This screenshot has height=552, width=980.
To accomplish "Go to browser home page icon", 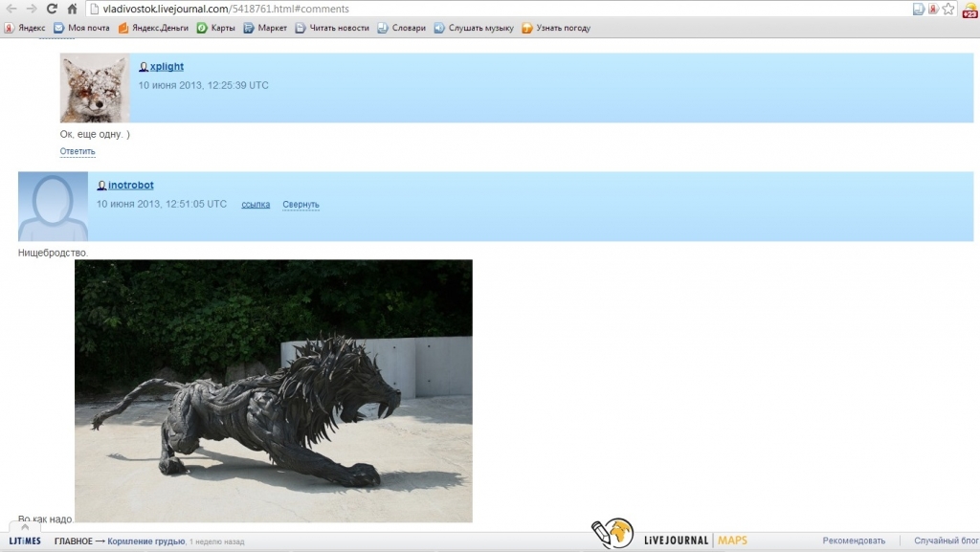I will coord(72,9).
